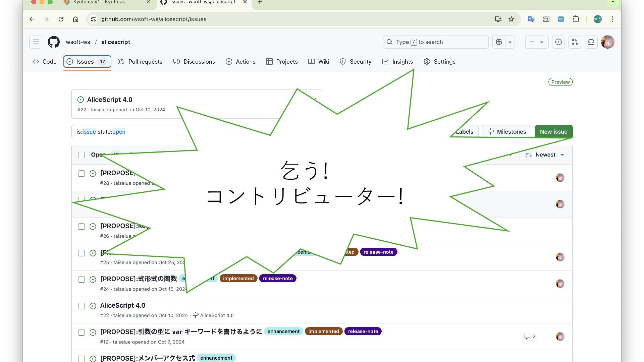Open the create new plus dropdown

pyautogui.click(x=536, y=42)
